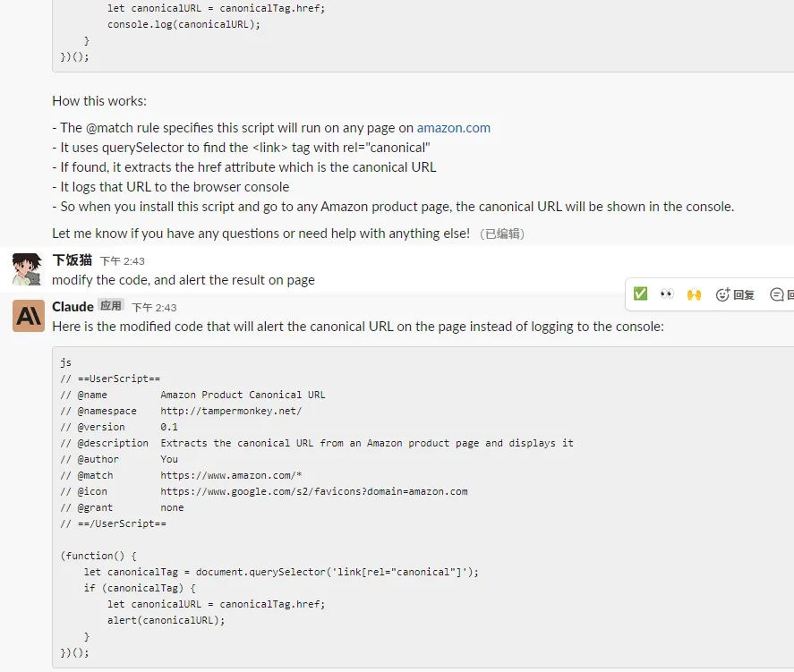Click the "// @description" line in the code
The width and height of the screenshot is (794, 672).
(317, 443)
